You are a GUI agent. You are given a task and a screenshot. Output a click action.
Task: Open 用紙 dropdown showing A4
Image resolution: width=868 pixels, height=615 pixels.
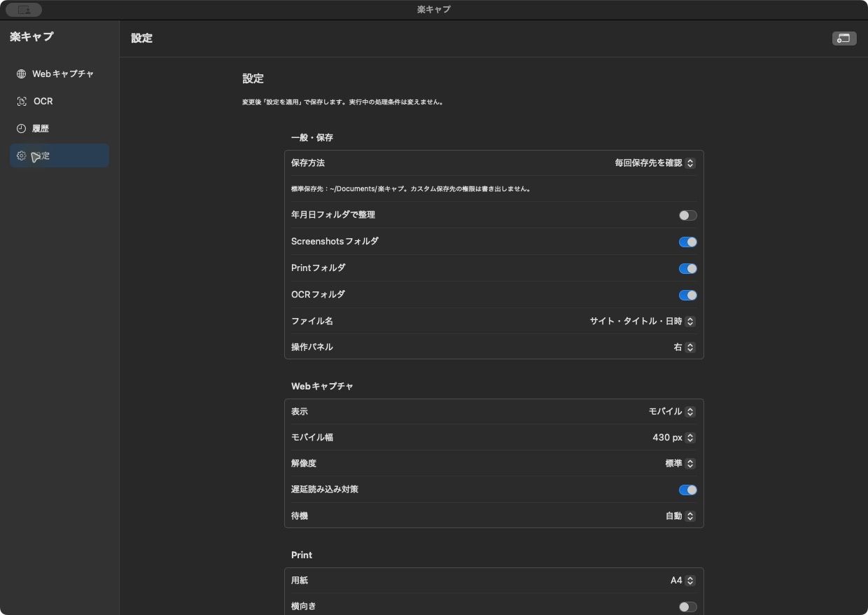tap(682, 581)
